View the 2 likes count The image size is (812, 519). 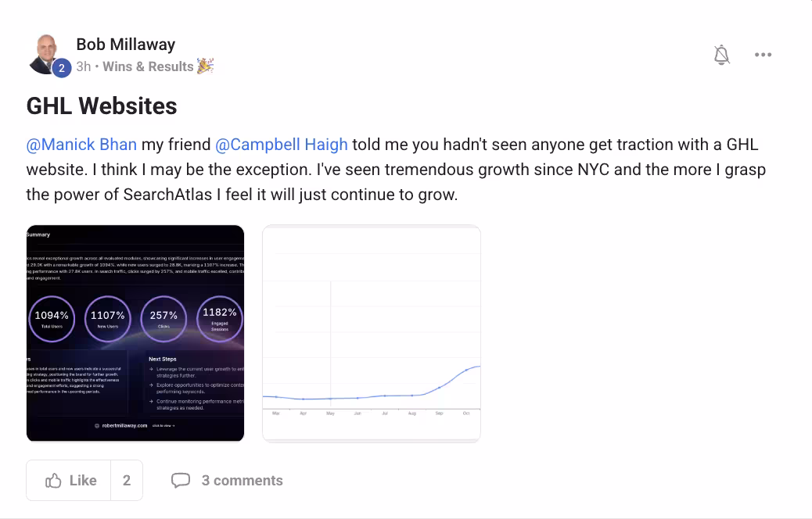[x=127, y=480]
